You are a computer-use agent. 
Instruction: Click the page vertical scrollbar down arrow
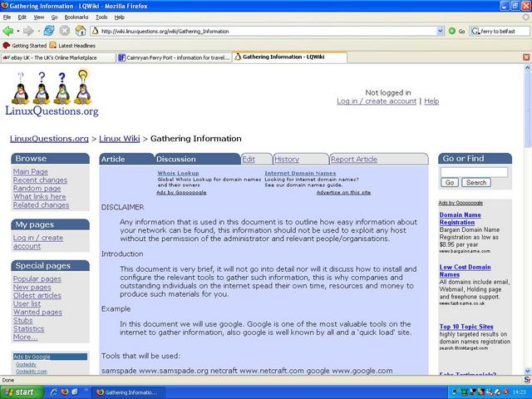528,372
